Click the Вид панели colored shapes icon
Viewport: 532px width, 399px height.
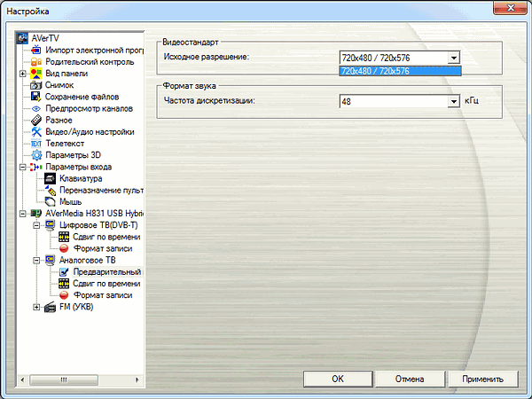pyautogui.click(x=36, y=74)
